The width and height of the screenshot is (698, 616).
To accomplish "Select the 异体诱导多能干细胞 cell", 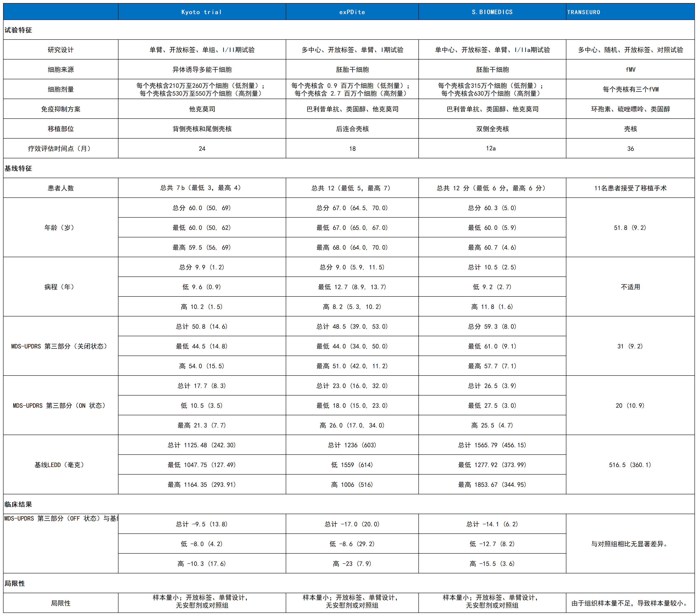I will [x=202, y=70].
